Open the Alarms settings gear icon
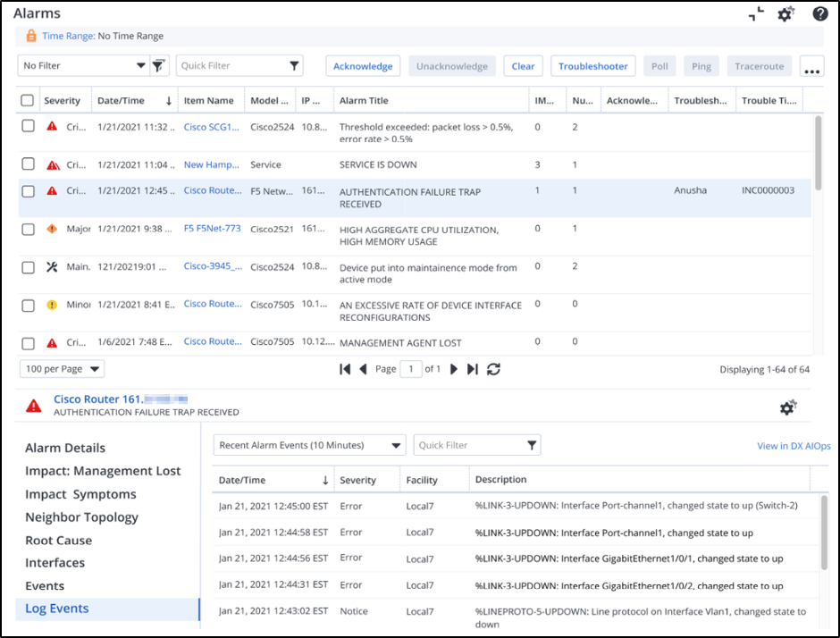 pos(785,14)
